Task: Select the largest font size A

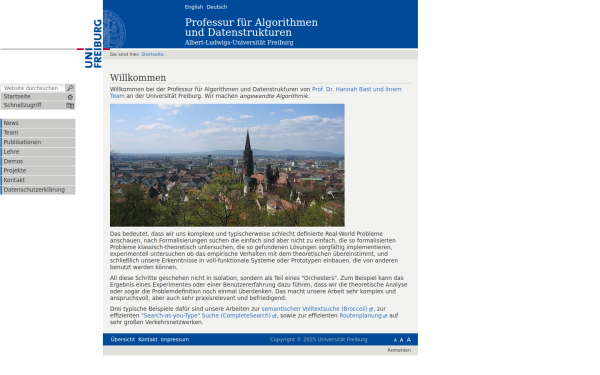Action: [x=409, y=340]
